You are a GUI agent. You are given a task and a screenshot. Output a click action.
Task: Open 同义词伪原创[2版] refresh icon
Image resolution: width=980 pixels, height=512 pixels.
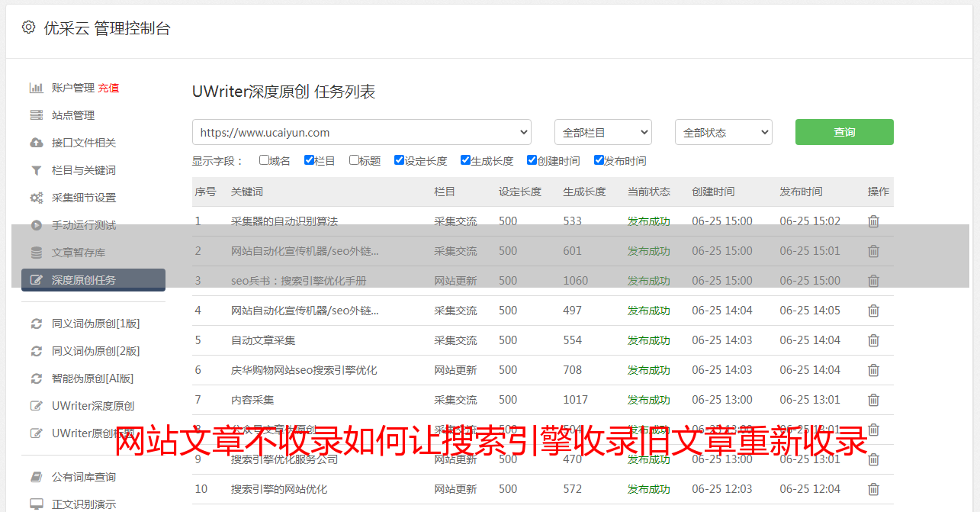[36, 351]
